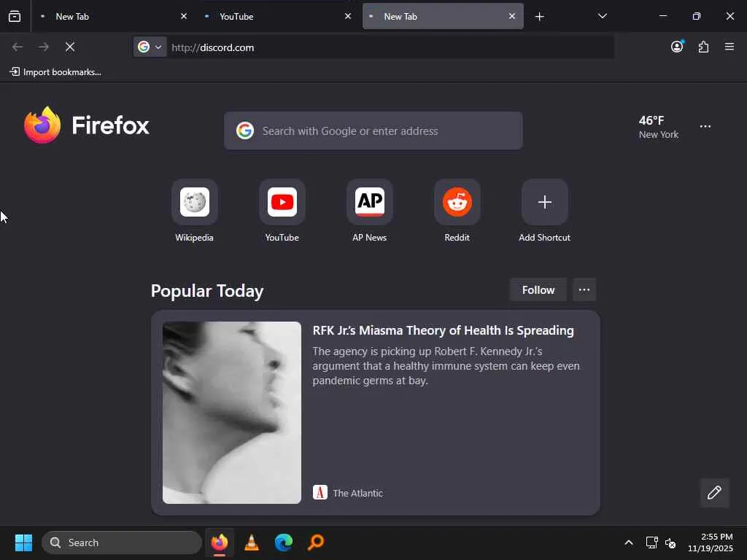Close the YouTube tab
Viewport: 747px width, 560px height.
[x=348, y=16]
